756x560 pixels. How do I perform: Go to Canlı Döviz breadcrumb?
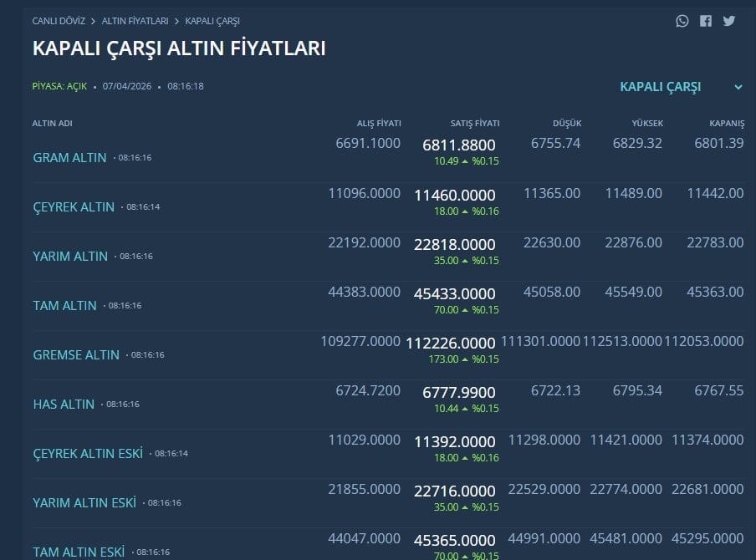click(59, 21)
